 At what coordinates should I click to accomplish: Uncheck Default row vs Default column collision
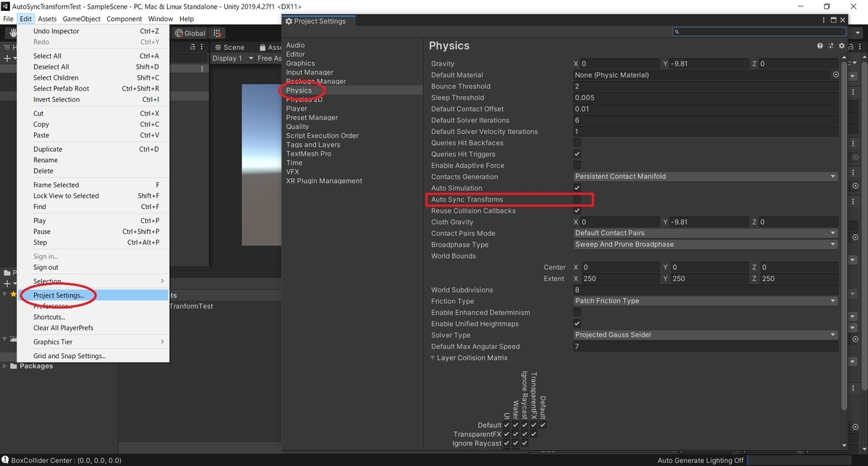(542, 425)
